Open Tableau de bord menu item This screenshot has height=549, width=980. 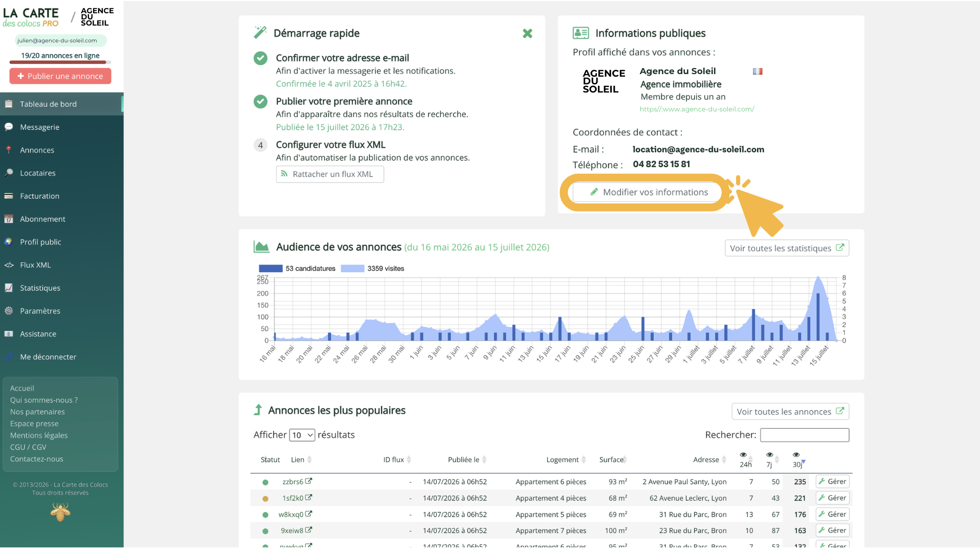click(61, 104)
